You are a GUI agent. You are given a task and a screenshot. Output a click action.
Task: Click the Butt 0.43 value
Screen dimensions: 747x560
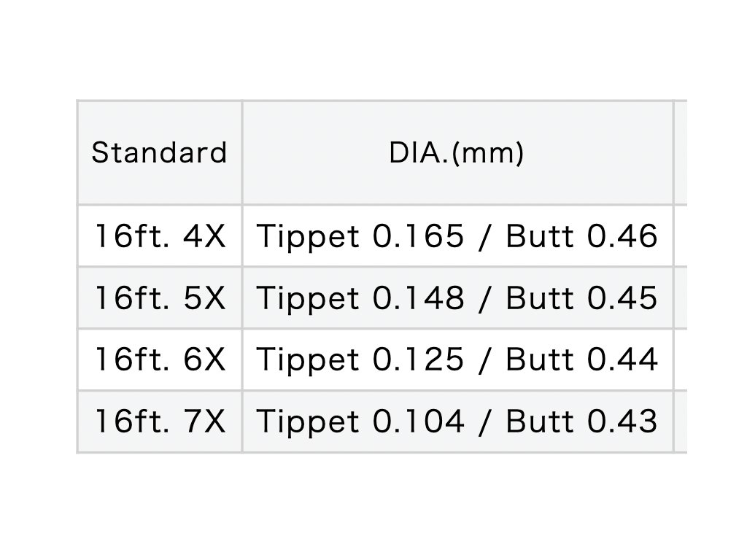click(x=581, y=421)
